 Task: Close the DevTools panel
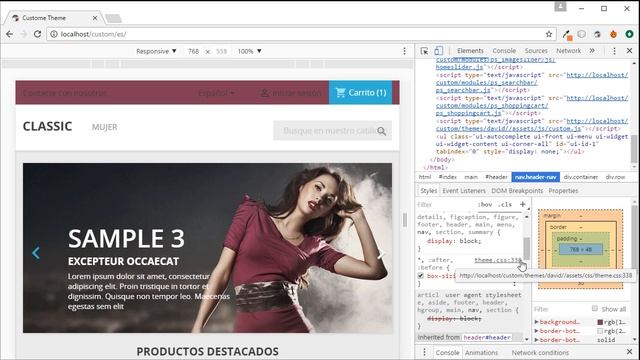(x=629, y=51)
